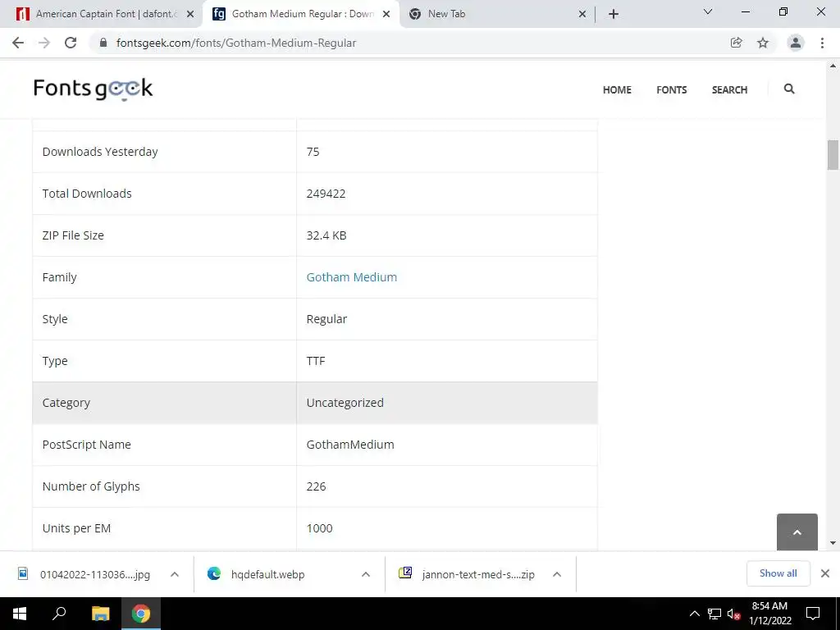Click the Category row label

pos(66,402)
